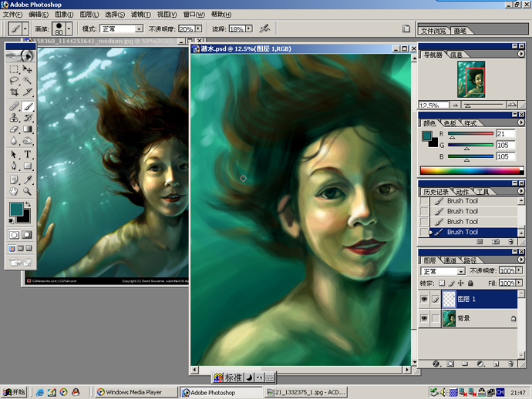
Task: Switch to Windows Media Player taskbar button
Action: (x=136, y=392)
